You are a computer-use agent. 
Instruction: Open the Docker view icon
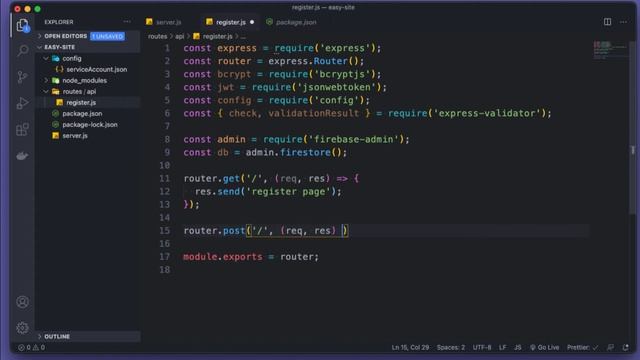coord(22,156)
